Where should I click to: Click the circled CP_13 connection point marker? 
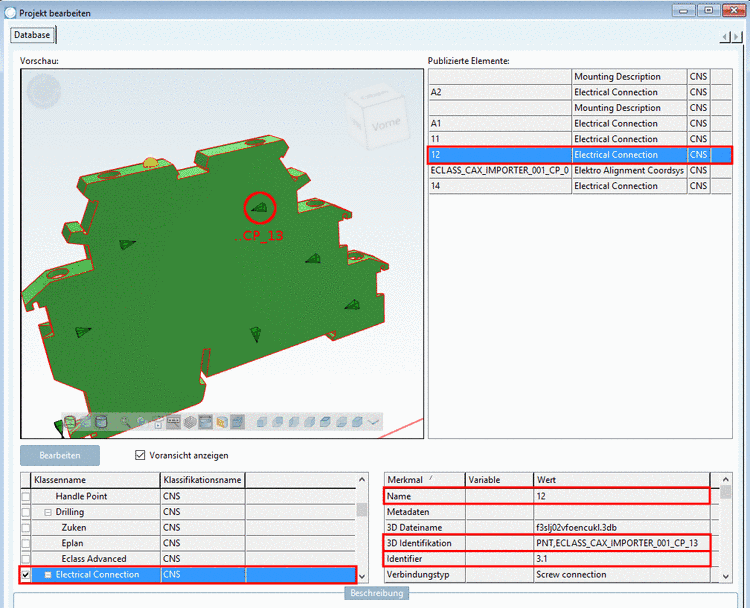(x=260, y=207)
